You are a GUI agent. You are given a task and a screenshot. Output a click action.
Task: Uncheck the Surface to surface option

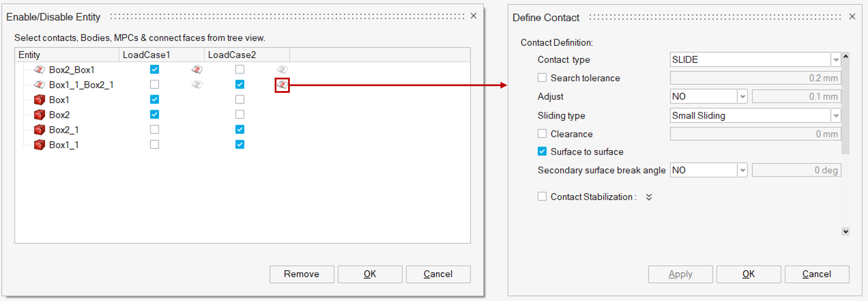pyautogui.click(x=542, y=152)
